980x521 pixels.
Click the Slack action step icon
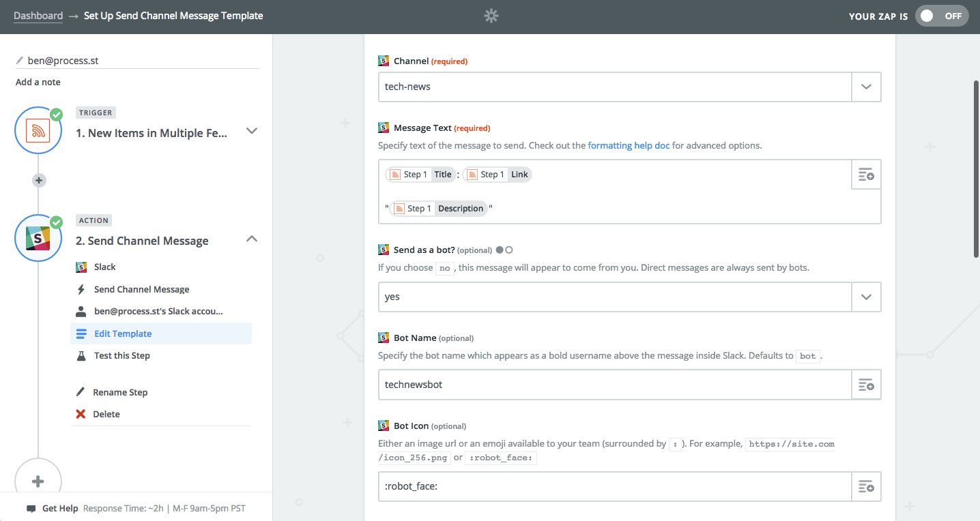click(38, 238)
